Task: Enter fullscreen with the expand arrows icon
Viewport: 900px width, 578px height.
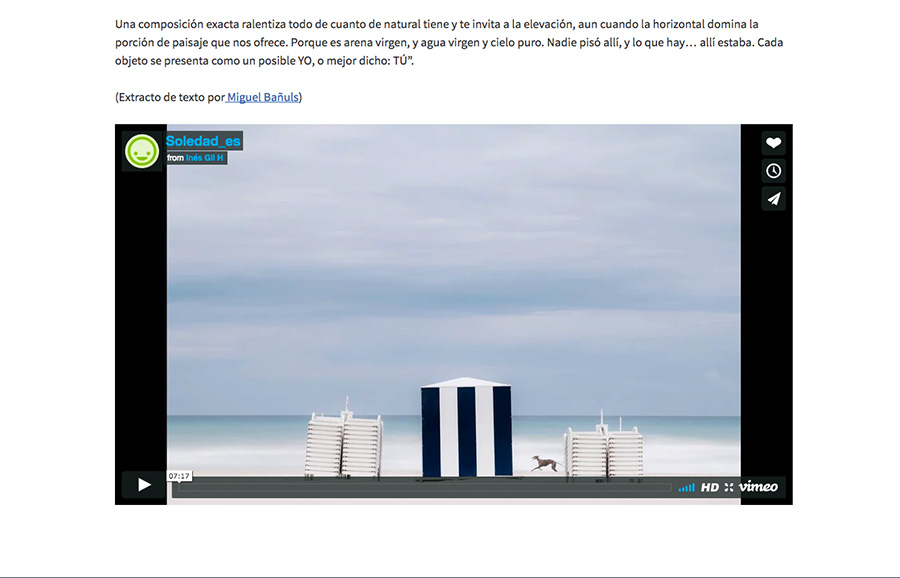Action: coord(729,487)
